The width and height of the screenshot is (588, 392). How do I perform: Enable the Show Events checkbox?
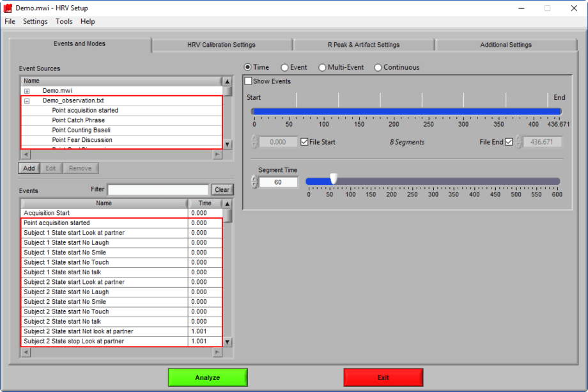click(248, 81)
